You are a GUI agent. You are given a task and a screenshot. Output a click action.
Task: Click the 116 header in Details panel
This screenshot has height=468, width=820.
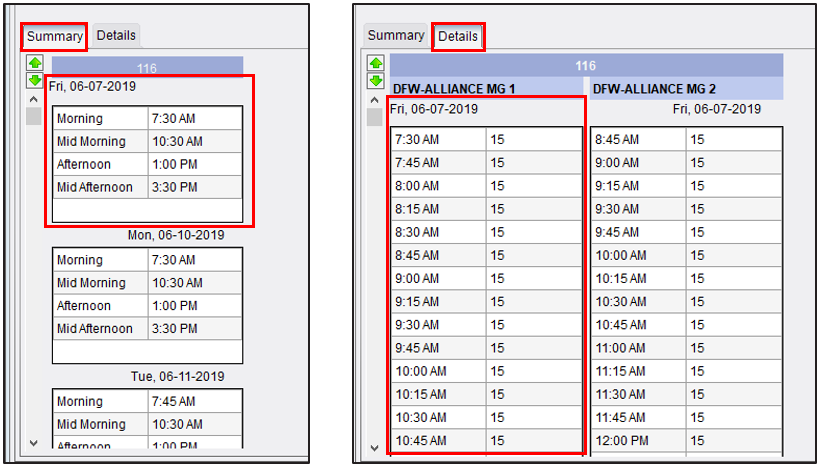click(x=586, y=66)
